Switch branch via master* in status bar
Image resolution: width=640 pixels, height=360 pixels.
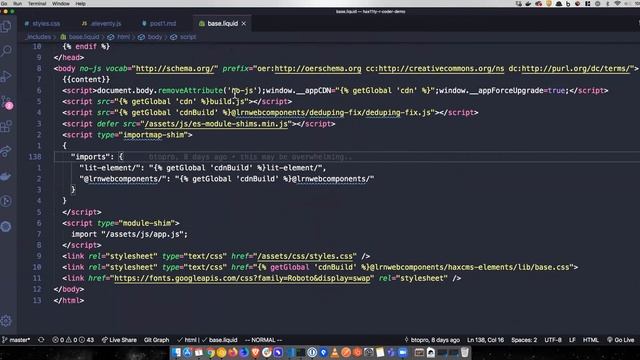point(16,340)
